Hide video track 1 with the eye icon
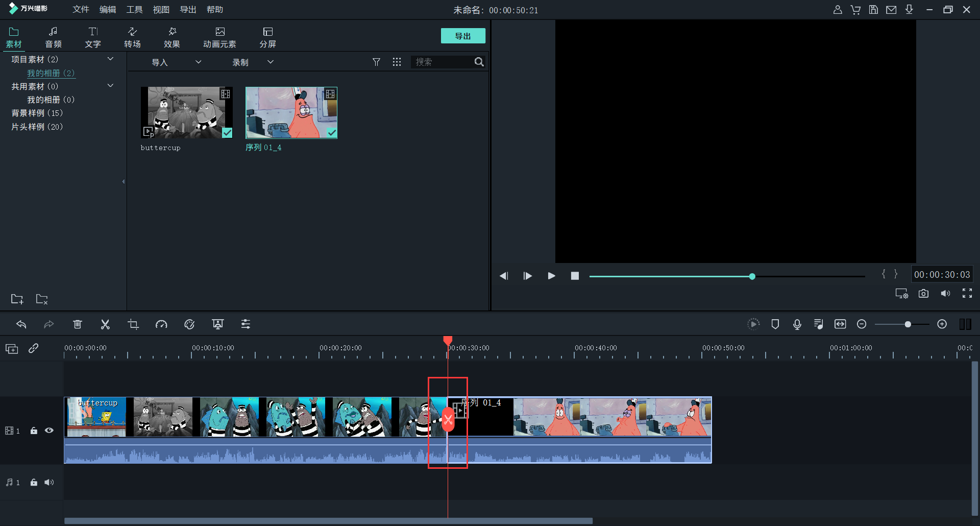 [49, 431]
